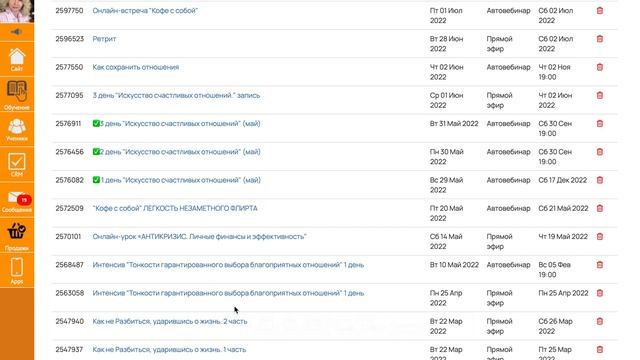The image size is (640, 360).
Task: Open Онлайн-встреча "Кофе с собой" link
Action: click(145, 11)
